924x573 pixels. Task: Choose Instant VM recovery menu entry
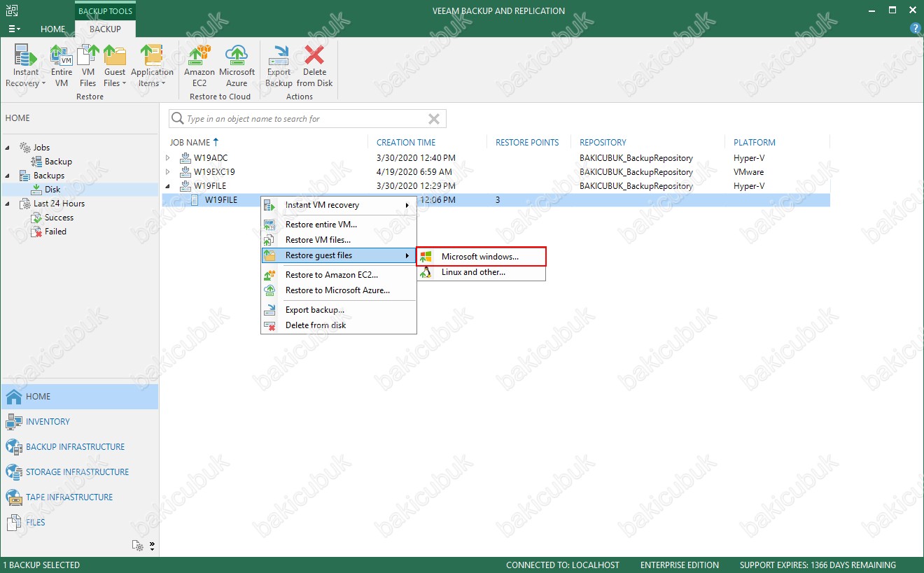339,205
